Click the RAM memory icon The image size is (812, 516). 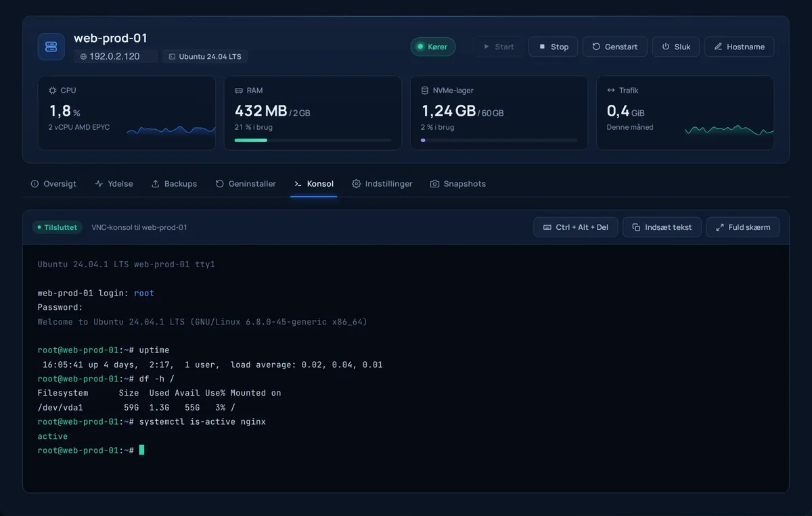tap(238, 90)
